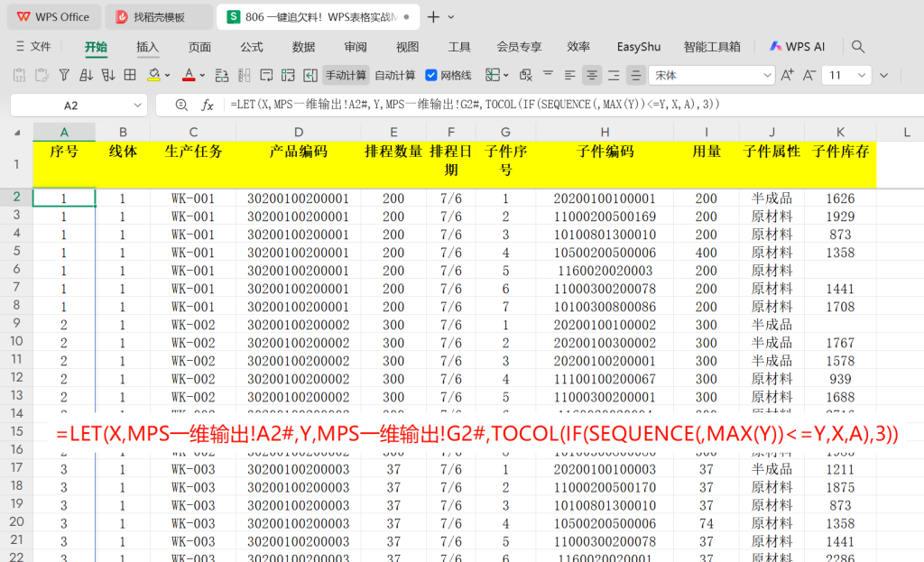Click the row height adjust icon

coord(222,76)
